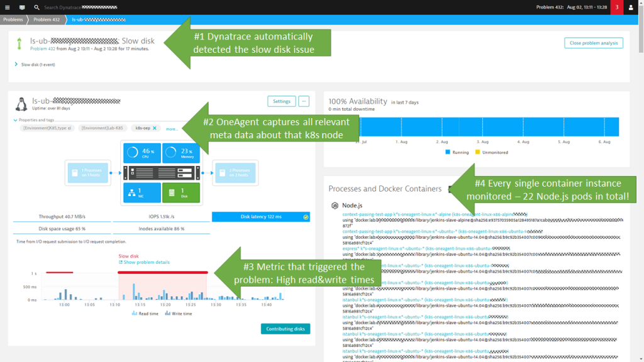Select the Disk latency 122 ms tab

point(261,217)
